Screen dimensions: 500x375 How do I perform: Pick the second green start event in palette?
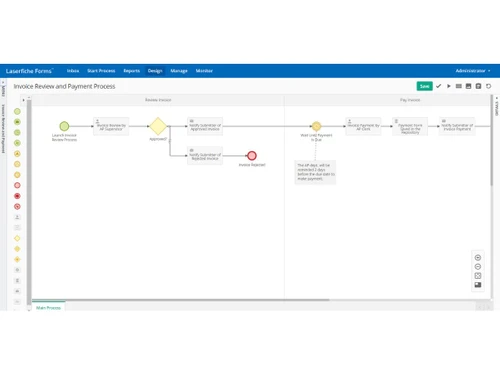point(17,122)
